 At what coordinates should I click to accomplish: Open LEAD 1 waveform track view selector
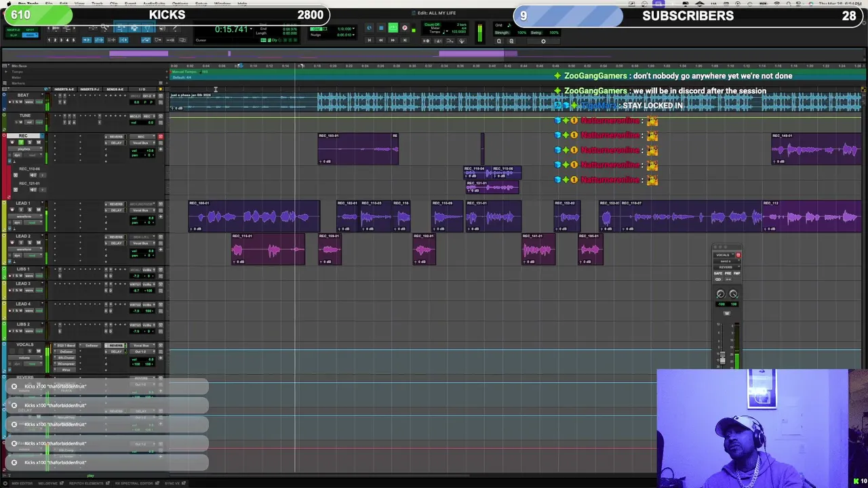click(25, 216)
